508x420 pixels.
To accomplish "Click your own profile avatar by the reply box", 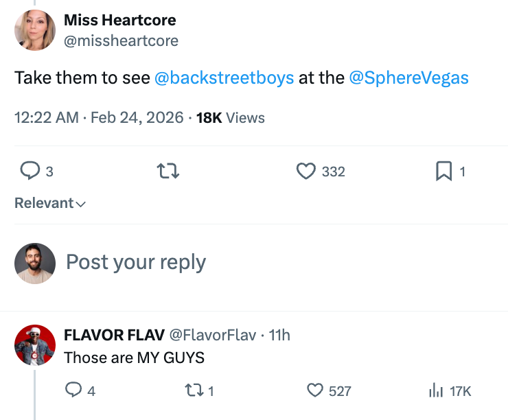I will [35, 263].
